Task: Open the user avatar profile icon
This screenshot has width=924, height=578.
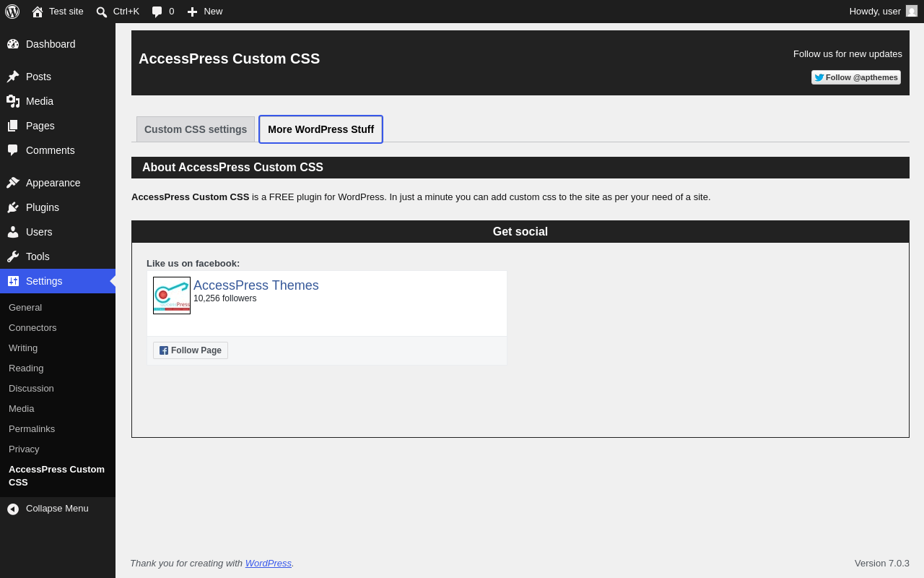Action: click(912, 11)
